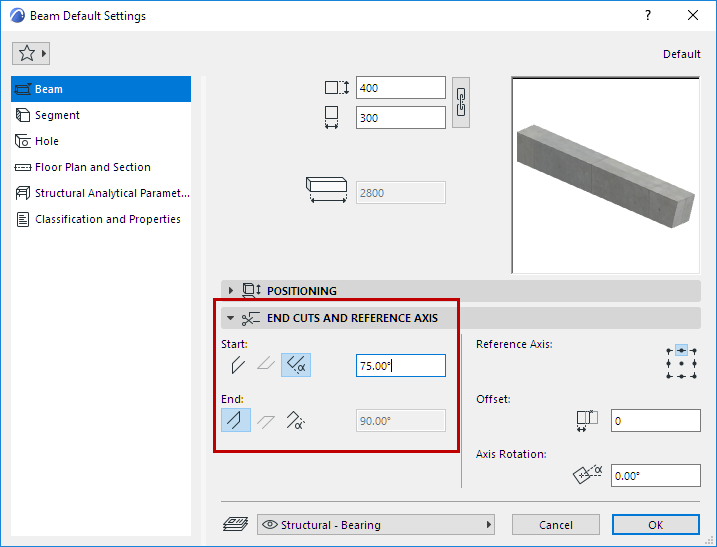Click the start angle field showing 75.00°

click(x=401, y=366)
